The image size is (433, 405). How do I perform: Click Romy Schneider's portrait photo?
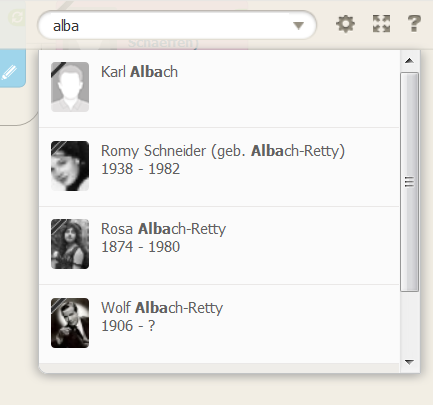click(x=70, y=166)
